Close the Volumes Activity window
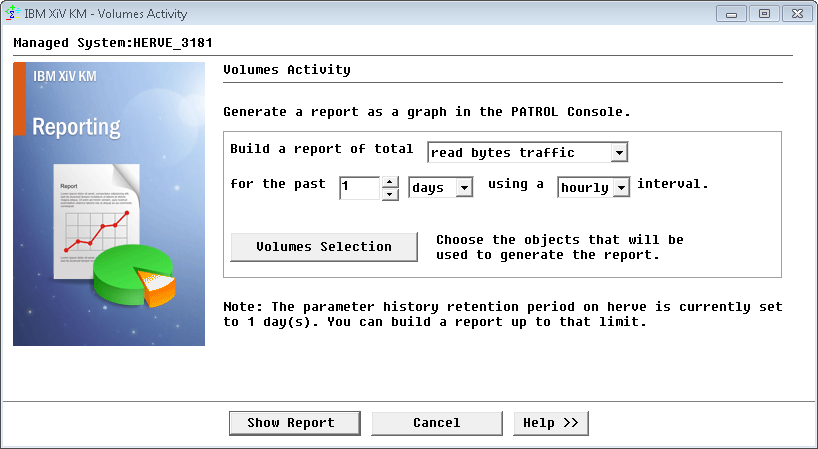Viewport: 818px width, 449px height. coord(797,14)
